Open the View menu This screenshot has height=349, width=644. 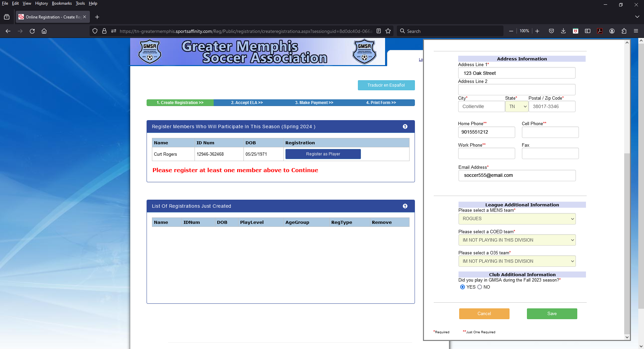(x=27, y=3)
